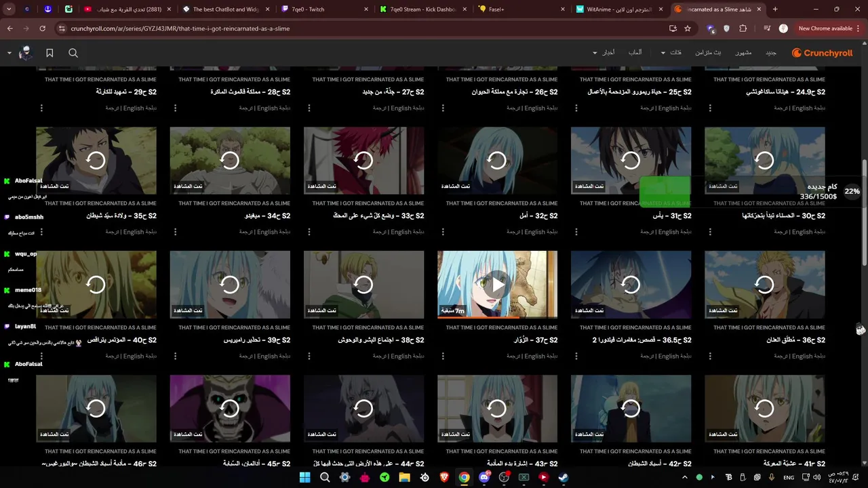
Task: Open more options for episode 25
Action: 576,108
